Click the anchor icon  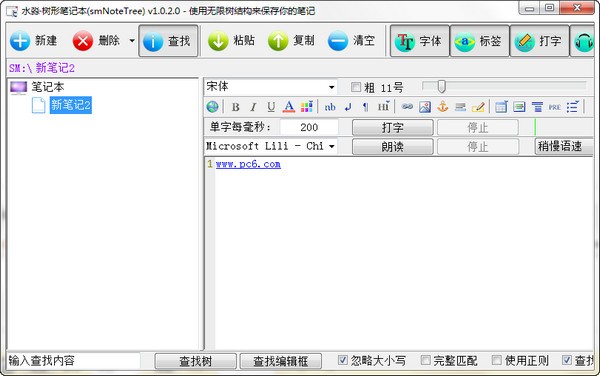click(442, 107)
